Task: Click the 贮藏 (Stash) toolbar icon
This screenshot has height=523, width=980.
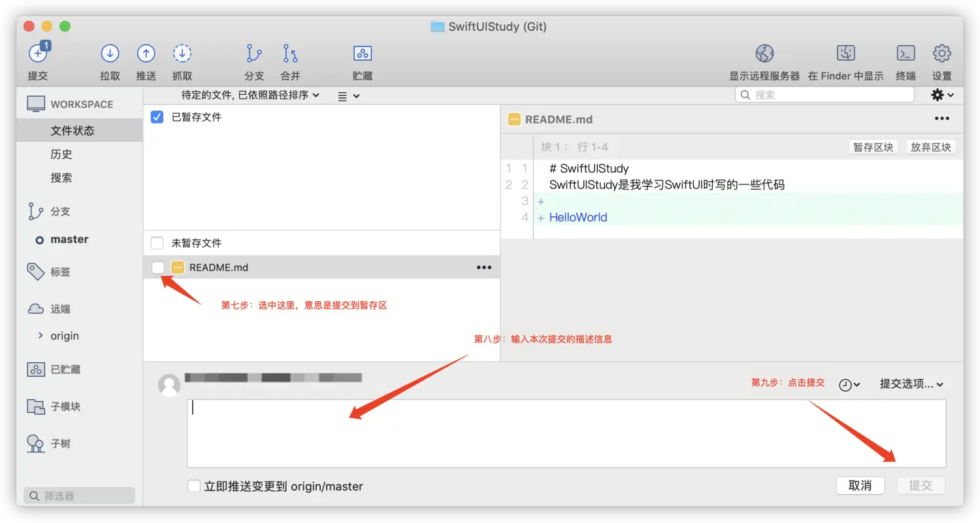Action: [363, 54]
